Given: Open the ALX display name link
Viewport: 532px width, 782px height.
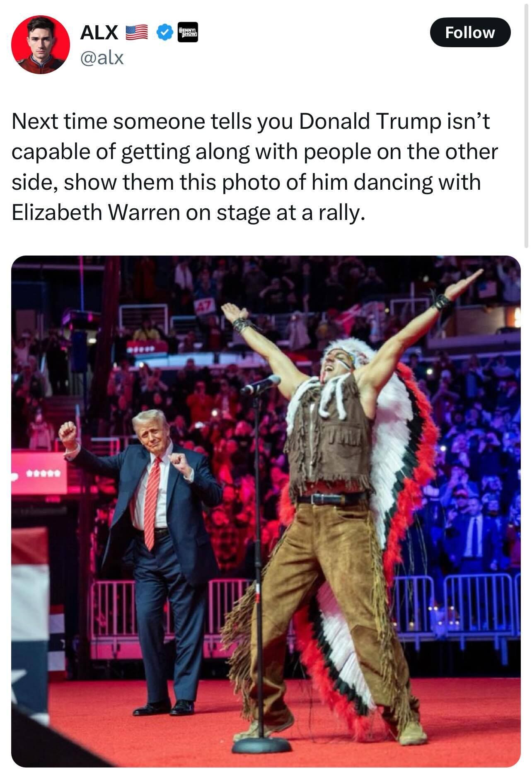Looking at the screenshot, I should [99, 33].
